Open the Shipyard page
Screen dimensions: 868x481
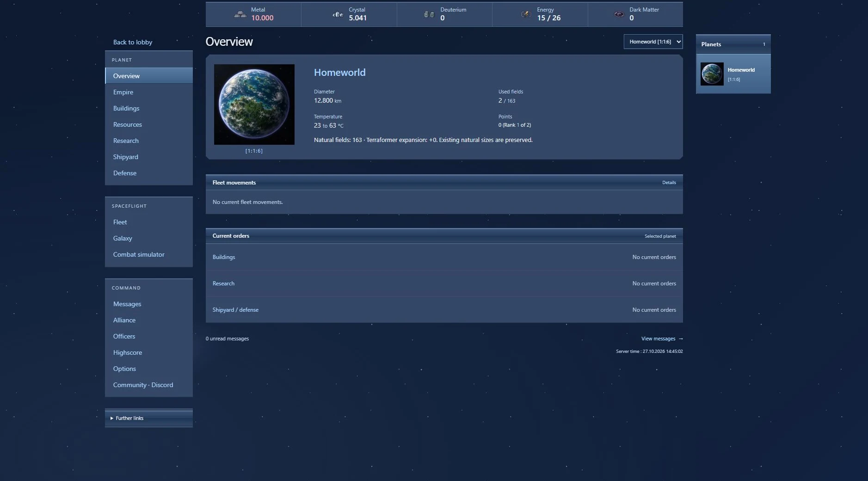coord(149,157)
